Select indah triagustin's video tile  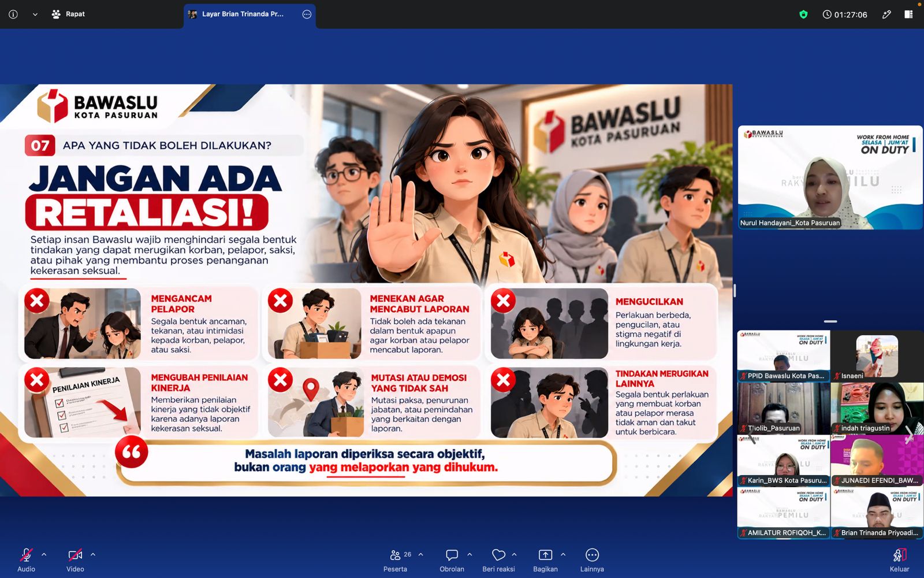tap(877, 408)
